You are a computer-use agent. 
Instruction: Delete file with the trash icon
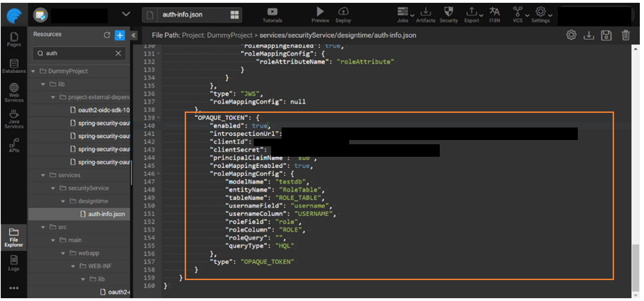(625, 35)
